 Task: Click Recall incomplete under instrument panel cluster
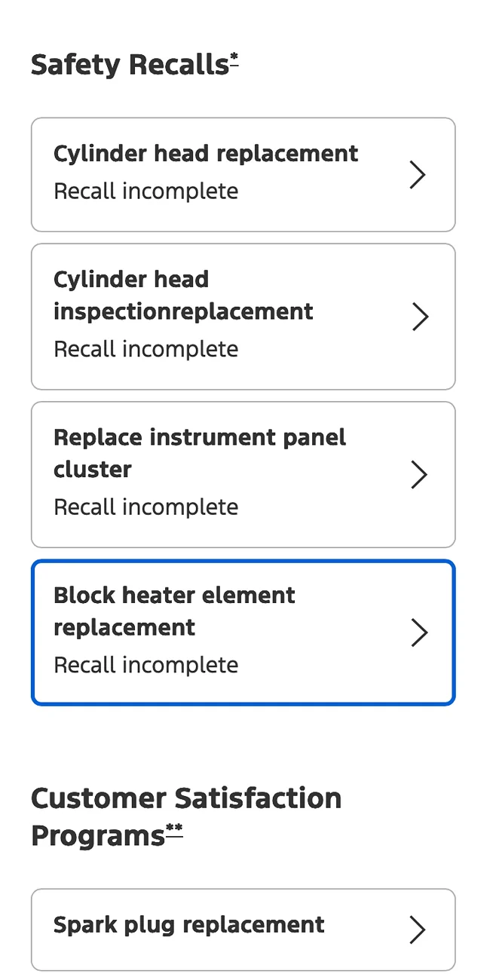tap(146, 507)
